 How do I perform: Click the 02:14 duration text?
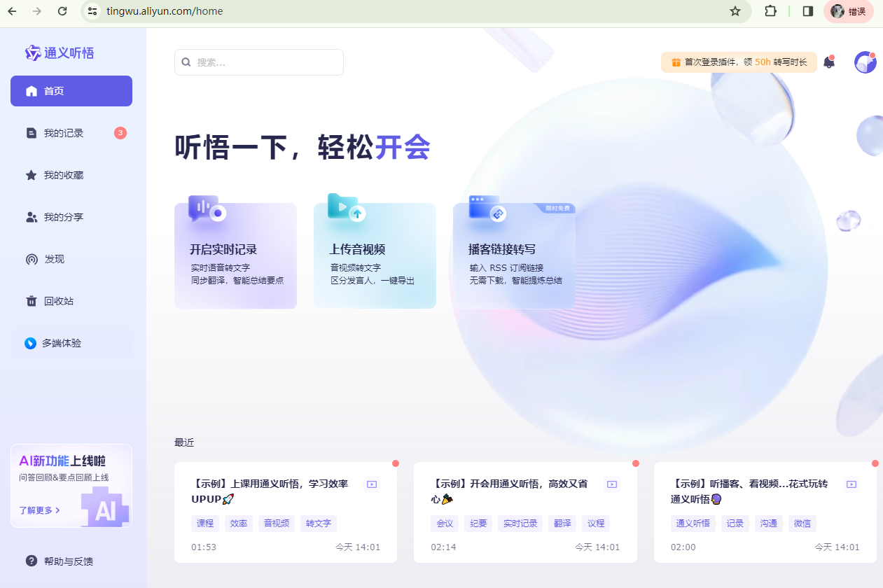pos(443,547)
